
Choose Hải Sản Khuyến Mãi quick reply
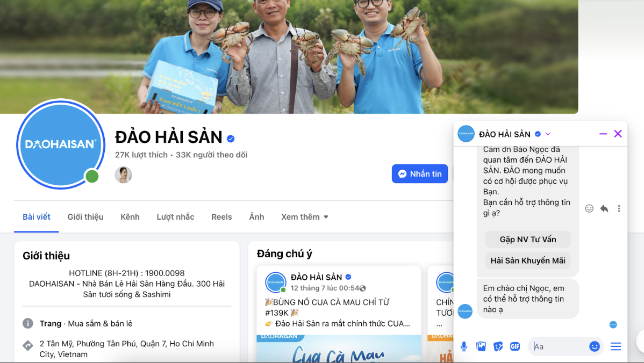point(528,260)
